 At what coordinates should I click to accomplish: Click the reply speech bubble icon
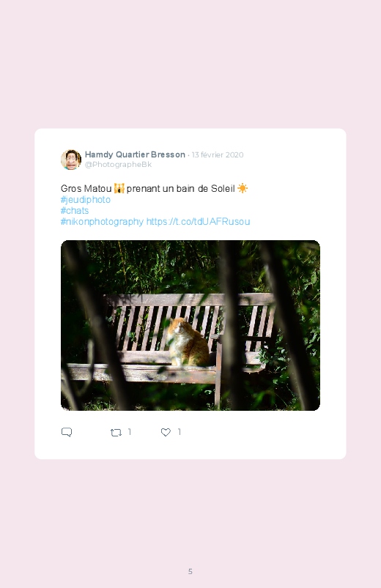[67, 432]
